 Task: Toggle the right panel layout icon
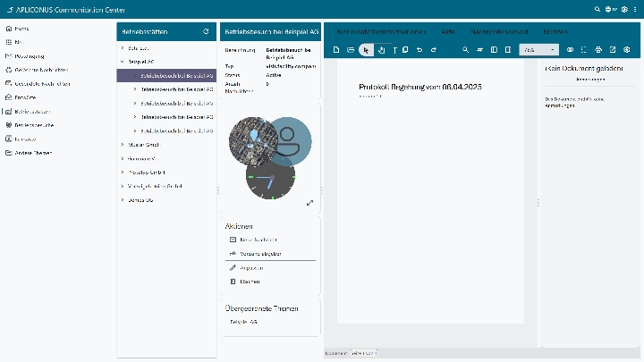tap(508, 50)
